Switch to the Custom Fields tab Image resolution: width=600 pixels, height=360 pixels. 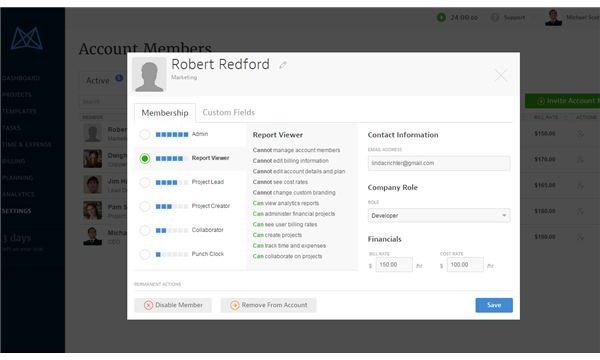click(x=228, y=112)
